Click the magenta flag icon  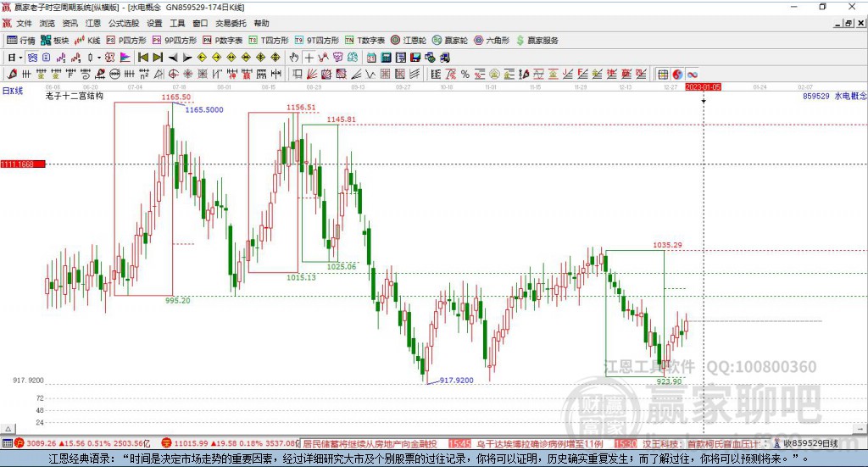125,58
